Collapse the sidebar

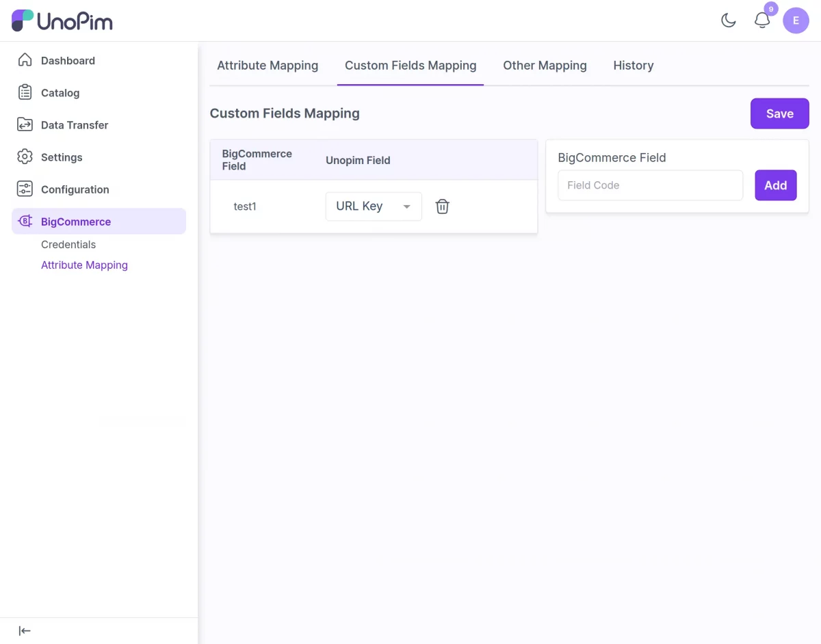(x=25, y=630)
